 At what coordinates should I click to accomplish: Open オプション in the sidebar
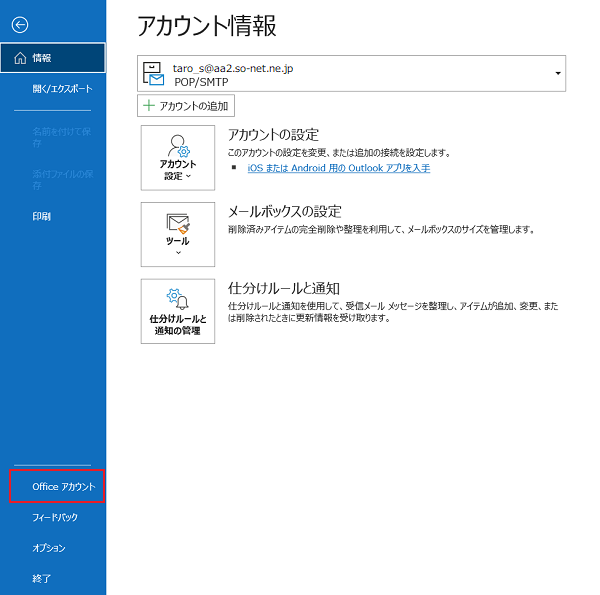[x=48, y=548]
